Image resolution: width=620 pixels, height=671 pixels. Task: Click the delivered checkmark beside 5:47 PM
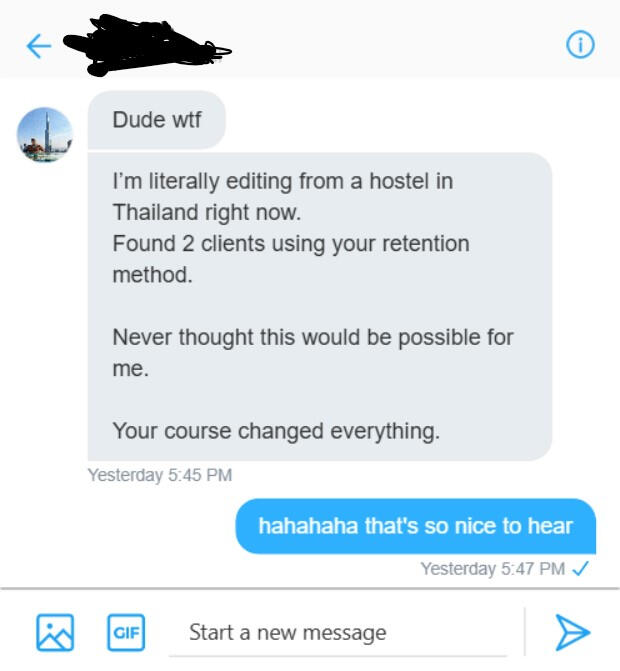[581, 568]
